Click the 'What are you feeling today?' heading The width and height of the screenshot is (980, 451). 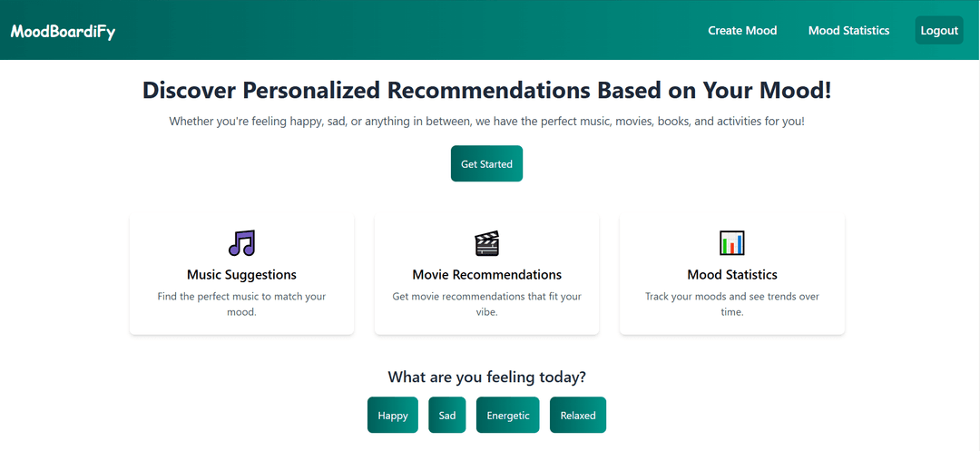point(487,377)
